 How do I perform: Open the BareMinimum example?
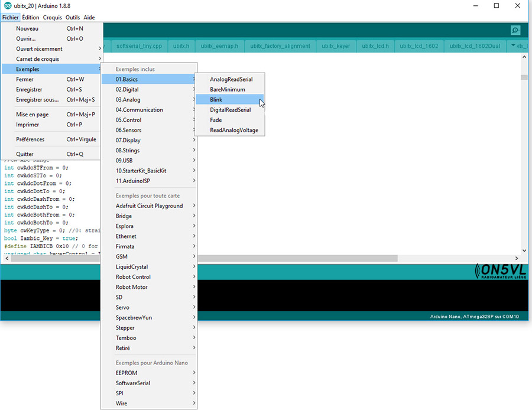click(230, 90)
